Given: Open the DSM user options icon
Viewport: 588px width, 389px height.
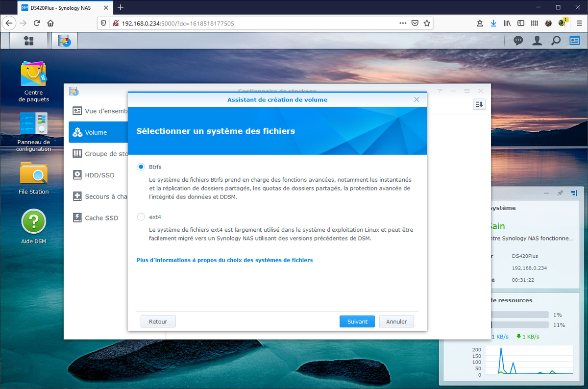Looking at the screenshot, I should click(x=537, y=41).
